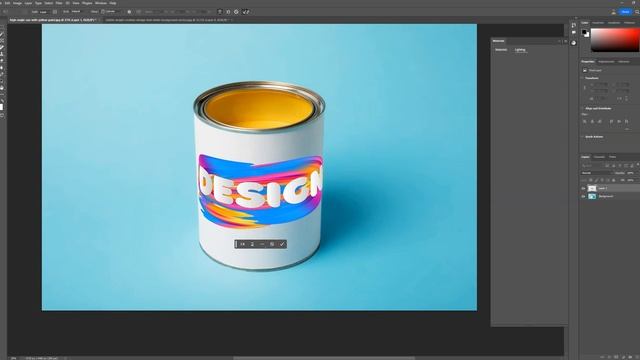This screenshot has height=360, width=640.
Task: Open the Edit menu
Action: pyautogui.click(x=7, y=3)
